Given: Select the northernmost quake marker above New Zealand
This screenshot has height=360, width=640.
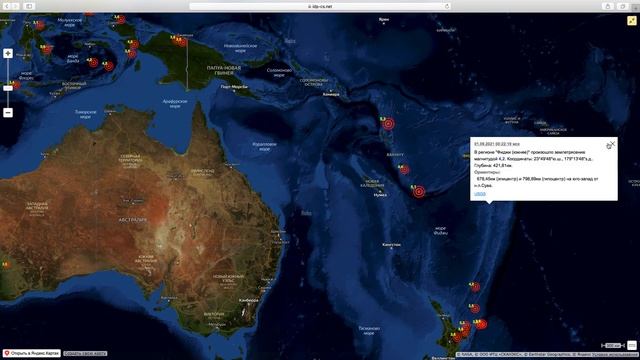Looking at the screenshot, I should pos(475,287).
